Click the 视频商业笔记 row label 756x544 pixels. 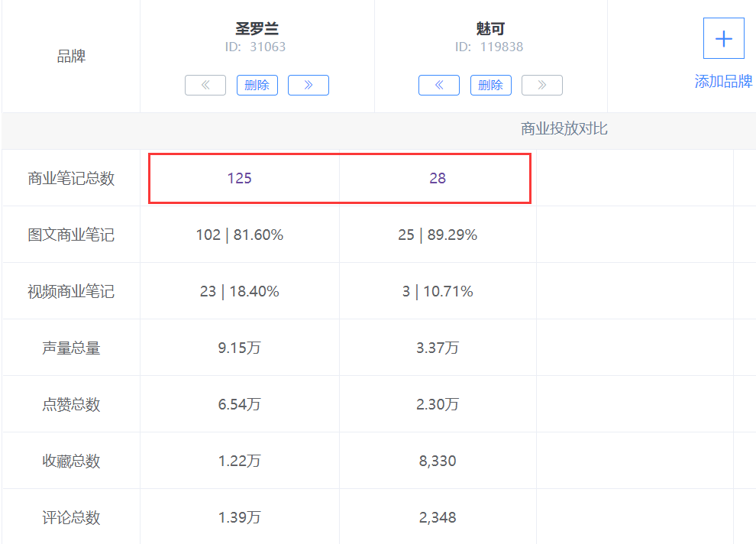(x=71, y=291)
